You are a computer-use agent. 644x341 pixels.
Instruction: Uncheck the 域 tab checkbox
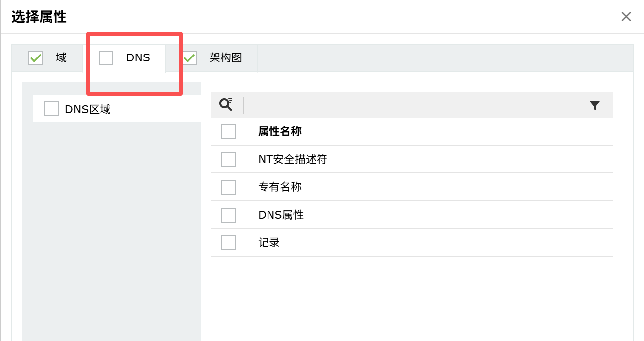point(36,58)
